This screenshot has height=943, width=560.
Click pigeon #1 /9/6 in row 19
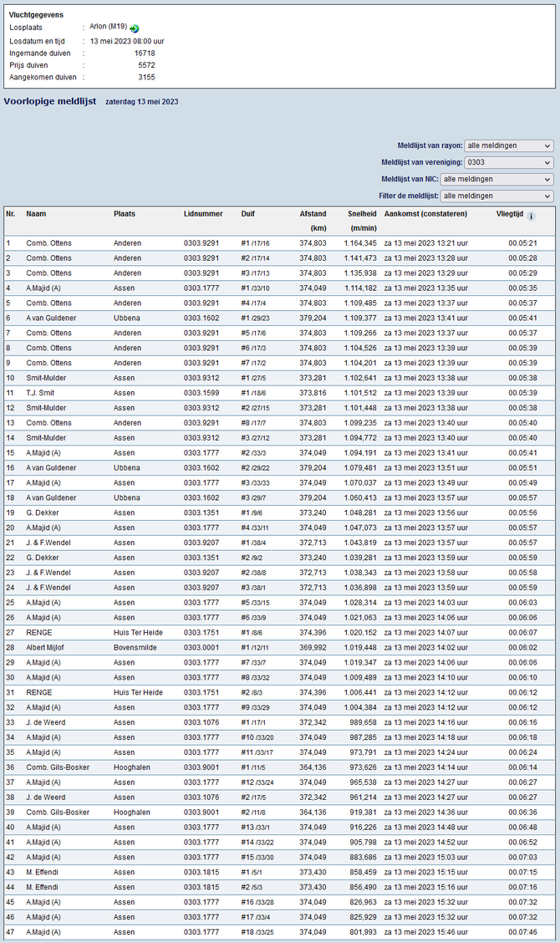click(252, 513)
